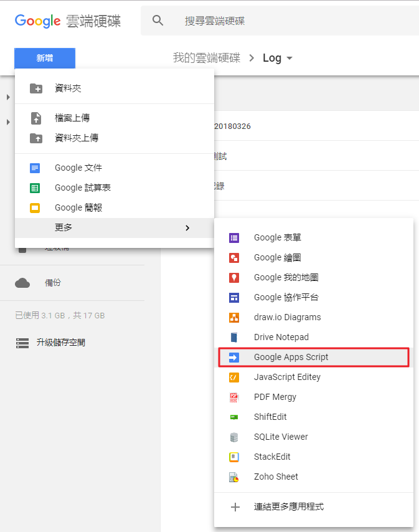This screenshot has height=532, width=419.
Task: Select JavaScript Editey in the submenu
Action: tap(314, 377)
